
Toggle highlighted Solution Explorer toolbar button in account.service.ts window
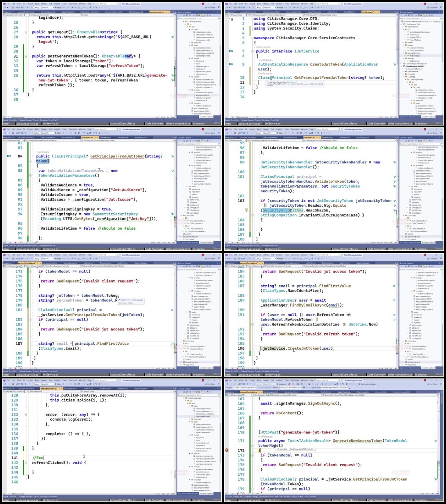pos(202,15)
